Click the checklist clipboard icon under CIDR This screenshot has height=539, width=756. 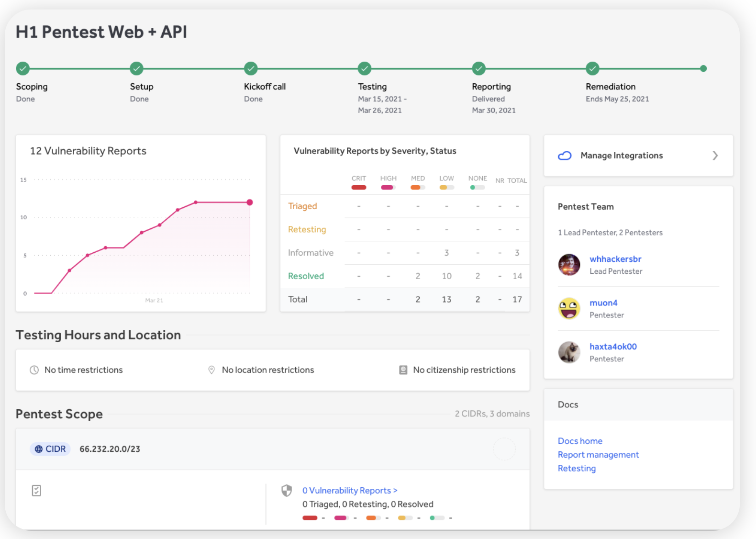pos(36,490)
